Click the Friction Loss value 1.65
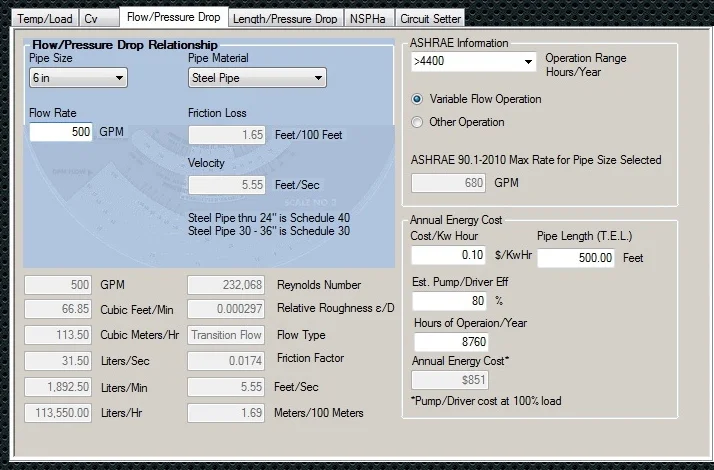Image resolution: width=714 pixels, height=470 pixels. pyautogui.click(x=227, y=135)
